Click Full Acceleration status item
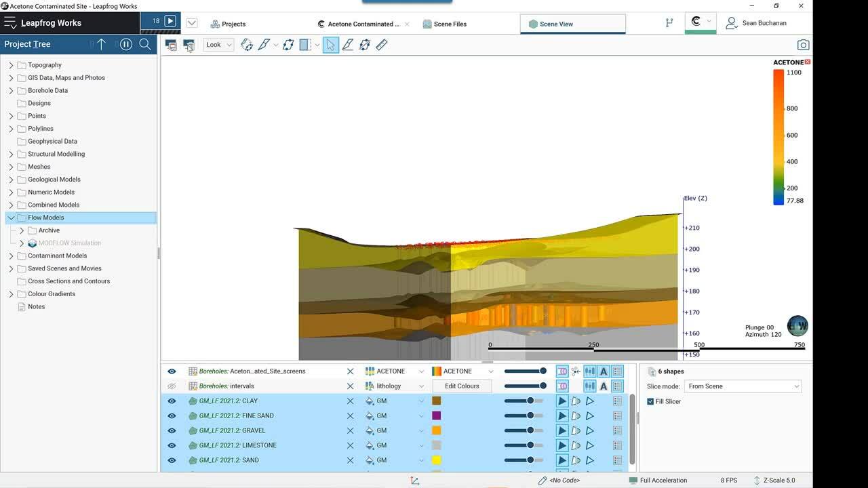 tap(658, 481)
